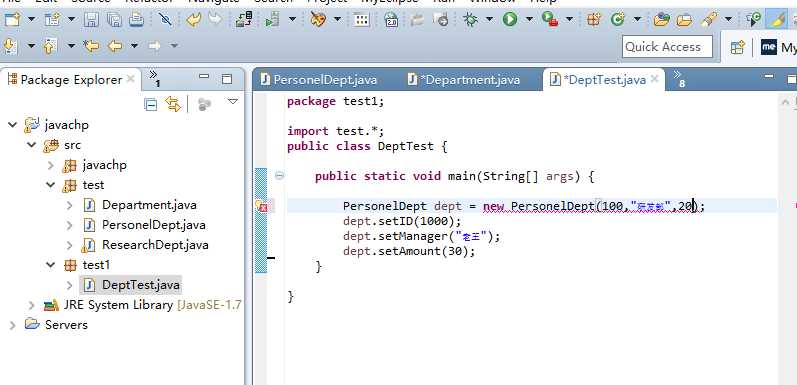Start debugging with the bug icon
The width and height of the screenshot is (797, 385).
click(x=471, y=20)
